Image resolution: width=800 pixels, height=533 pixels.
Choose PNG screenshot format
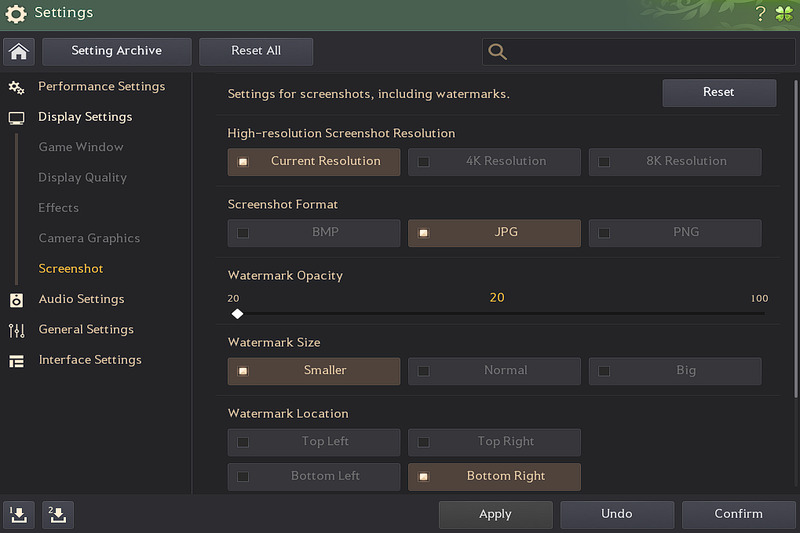pos(675,232)
